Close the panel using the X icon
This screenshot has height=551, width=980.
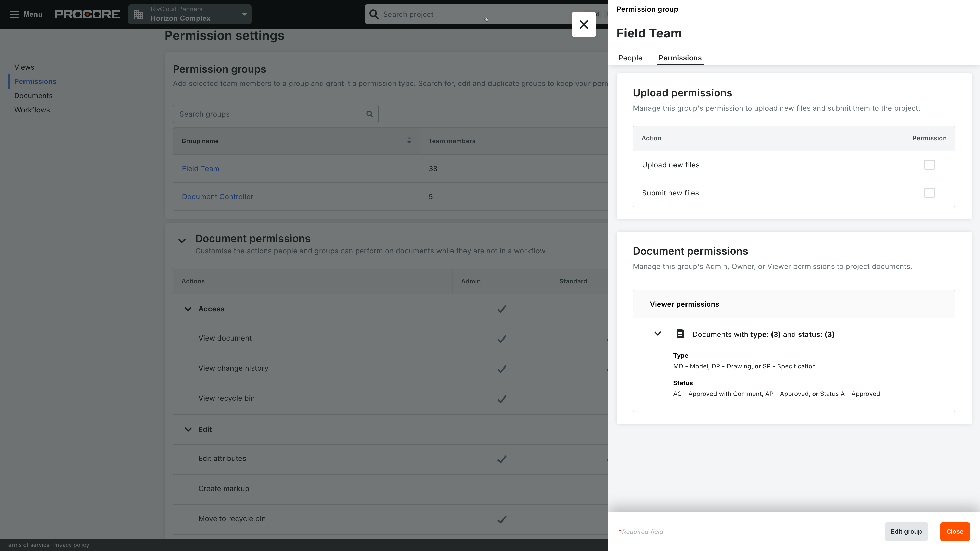point(583,24)
